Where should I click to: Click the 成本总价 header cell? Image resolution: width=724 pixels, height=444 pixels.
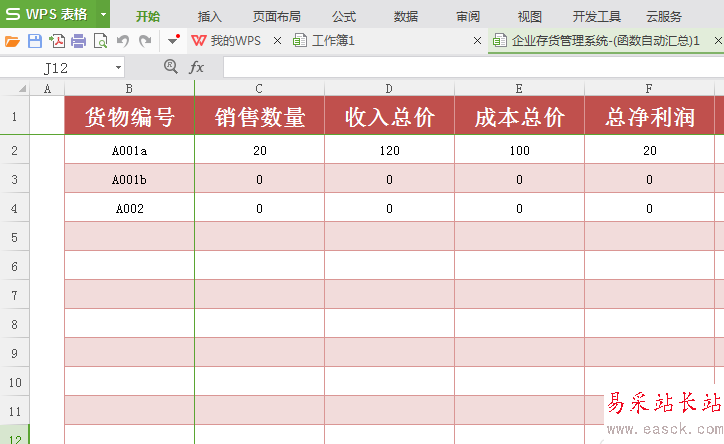coord(519,116)
